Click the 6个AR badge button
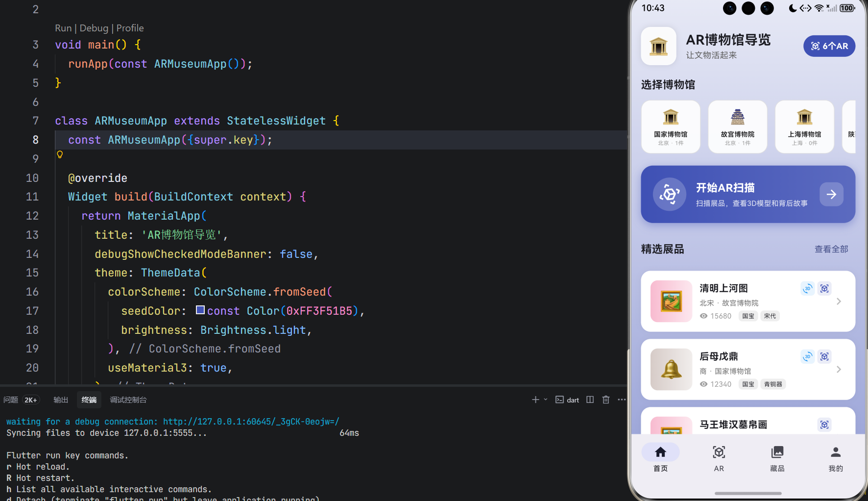 coord(829,46)
